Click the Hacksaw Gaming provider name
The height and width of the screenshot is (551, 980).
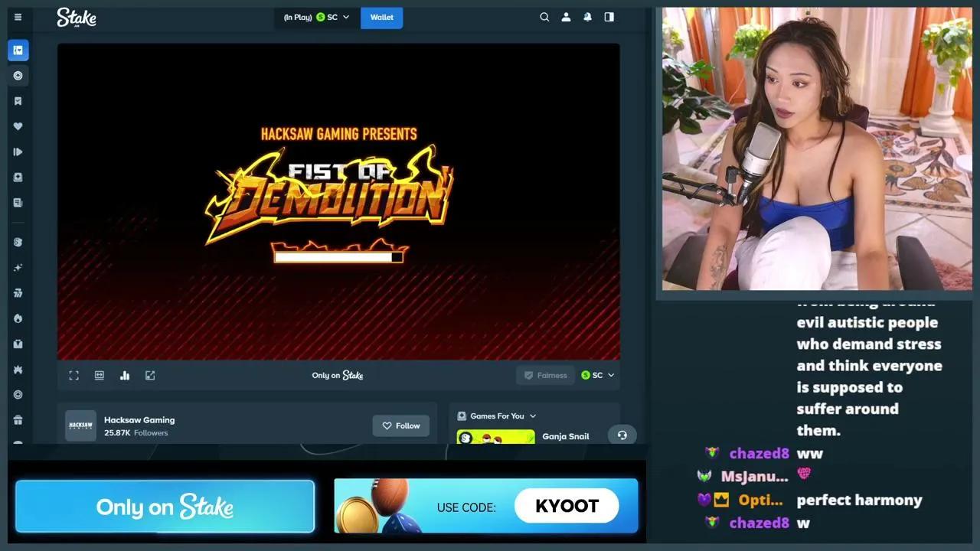(x=139, y=419)
